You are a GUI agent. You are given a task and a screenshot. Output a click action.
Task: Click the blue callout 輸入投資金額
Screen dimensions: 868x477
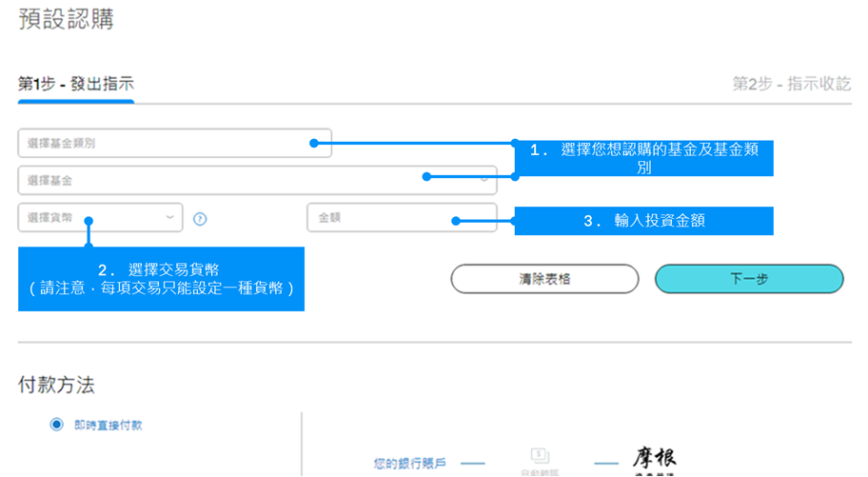(x=643, y=221)
